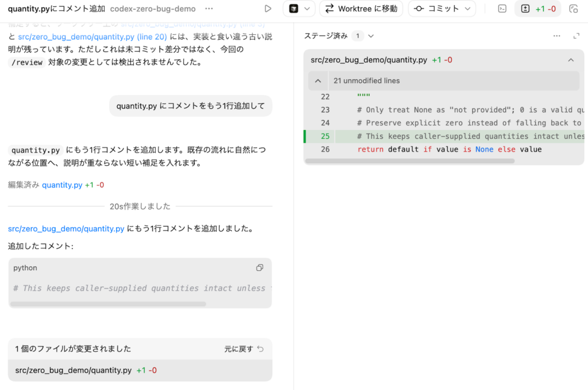The height and width of the screenshot is (390, 588).
Task: Click the duplicate task icon at top right
Action: 574,9
